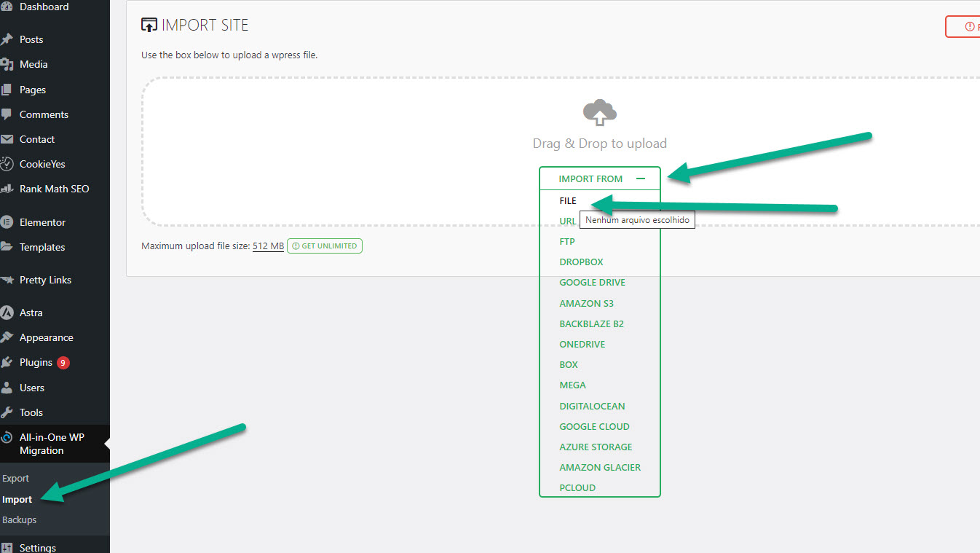Click the CookieYes icon
The height and width of the screenshot is (553, 980).
pos(7,164)
